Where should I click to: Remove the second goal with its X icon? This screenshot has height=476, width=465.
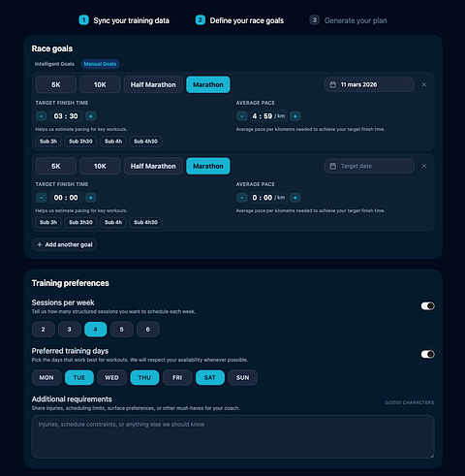click(x=424, y=166)
